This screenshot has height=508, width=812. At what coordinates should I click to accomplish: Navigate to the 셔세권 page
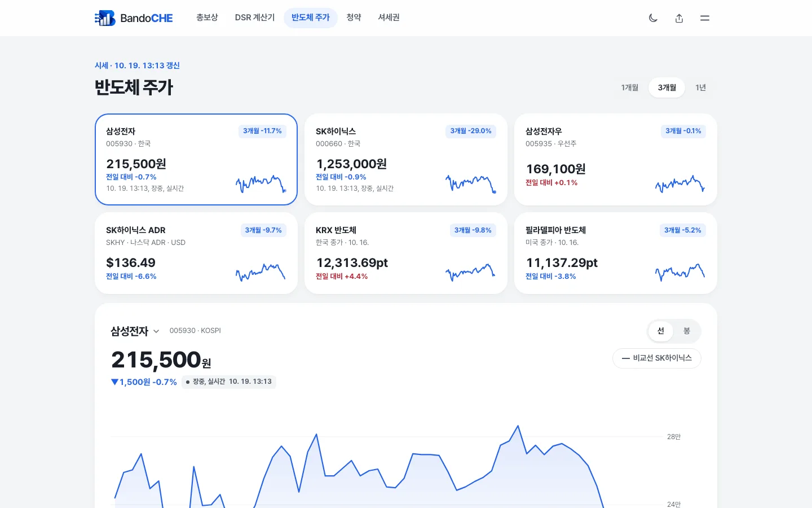[389, 17]
